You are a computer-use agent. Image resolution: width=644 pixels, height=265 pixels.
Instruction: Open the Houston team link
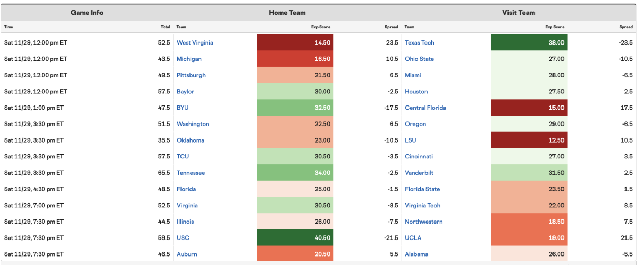point(416,92)
